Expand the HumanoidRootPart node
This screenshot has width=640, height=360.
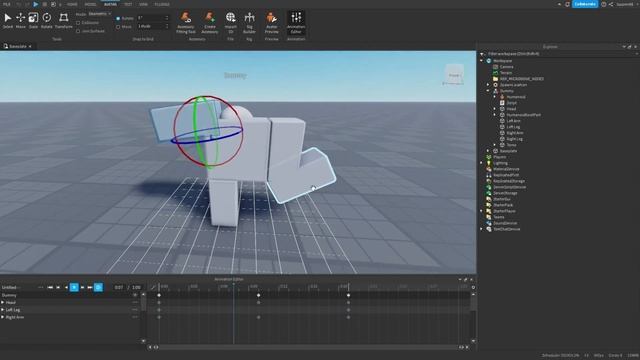point(495,115)
